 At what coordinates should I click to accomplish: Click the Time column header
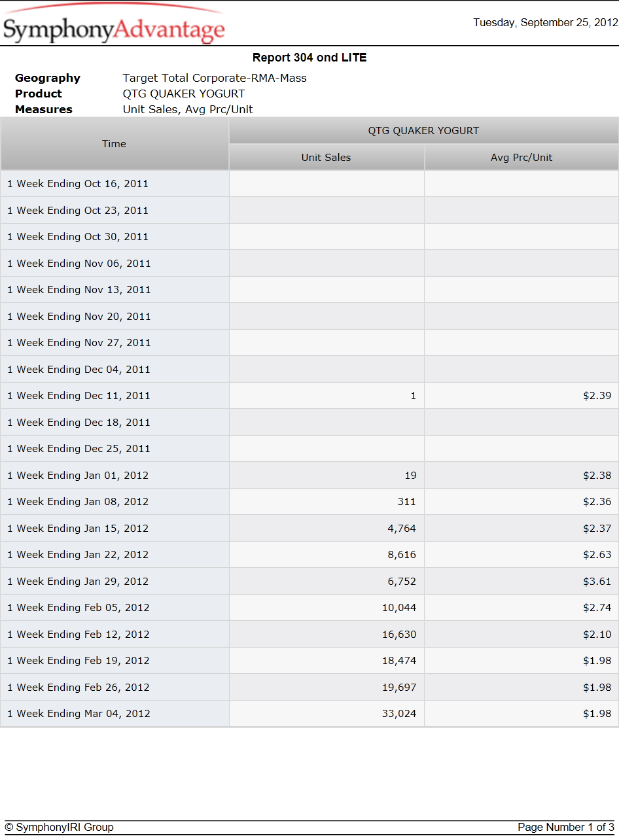(x=115, y=144)
